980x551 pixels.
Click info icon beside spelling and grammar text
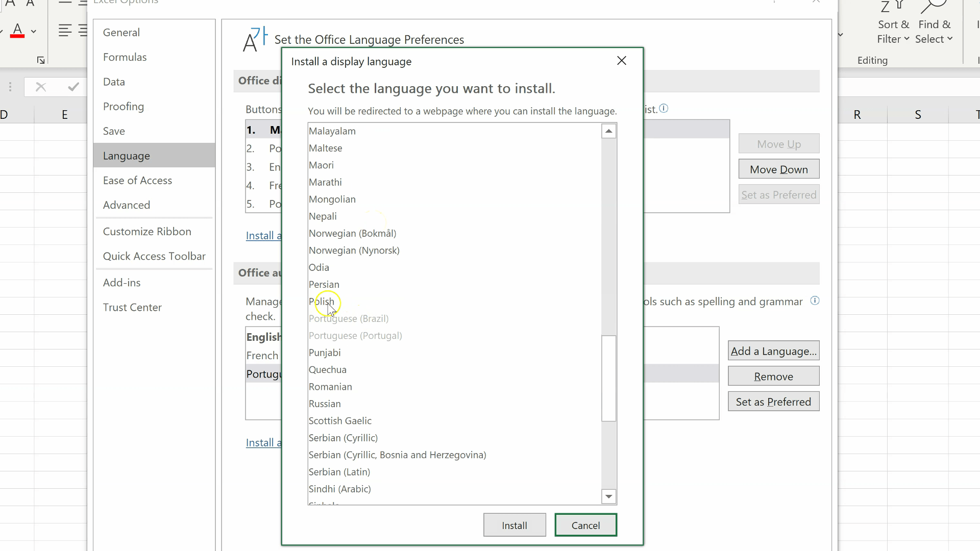(x=815, y=300)
